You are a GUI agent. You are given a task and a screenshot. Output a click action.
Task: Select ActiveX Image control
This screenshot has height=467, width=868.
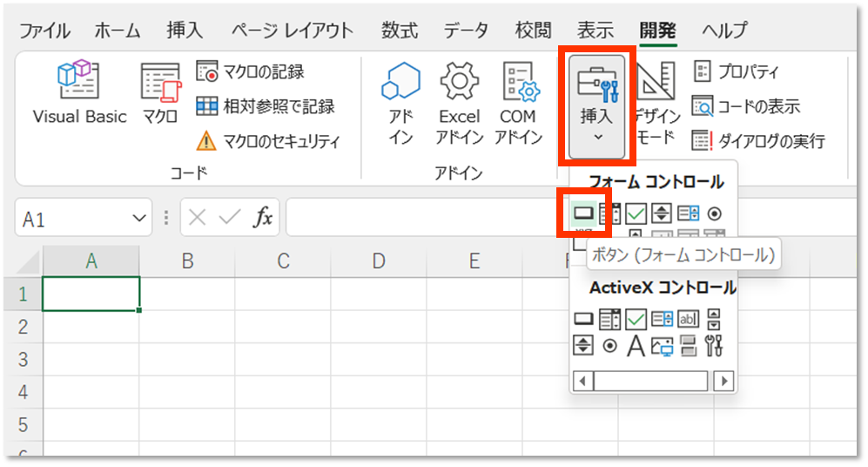click(x=662, y=346)
